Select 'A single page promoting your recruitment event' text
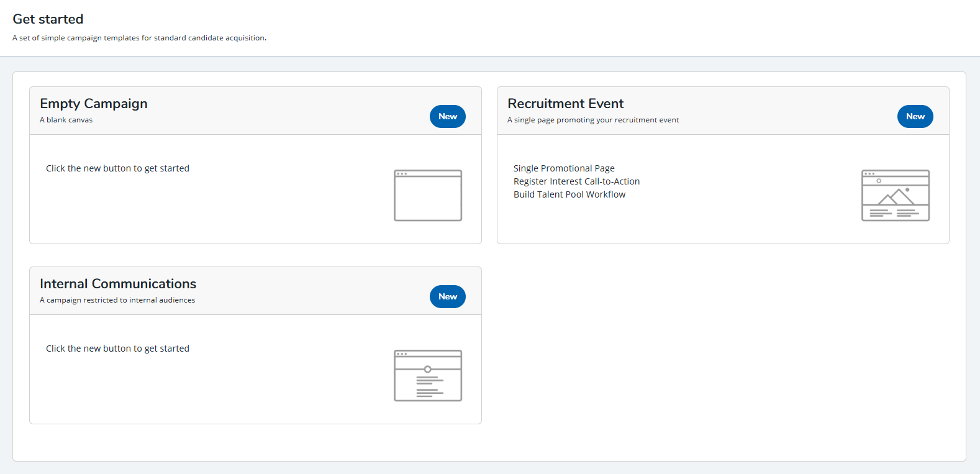Screen dimensions: 980x474 click(x=593, y=120)
